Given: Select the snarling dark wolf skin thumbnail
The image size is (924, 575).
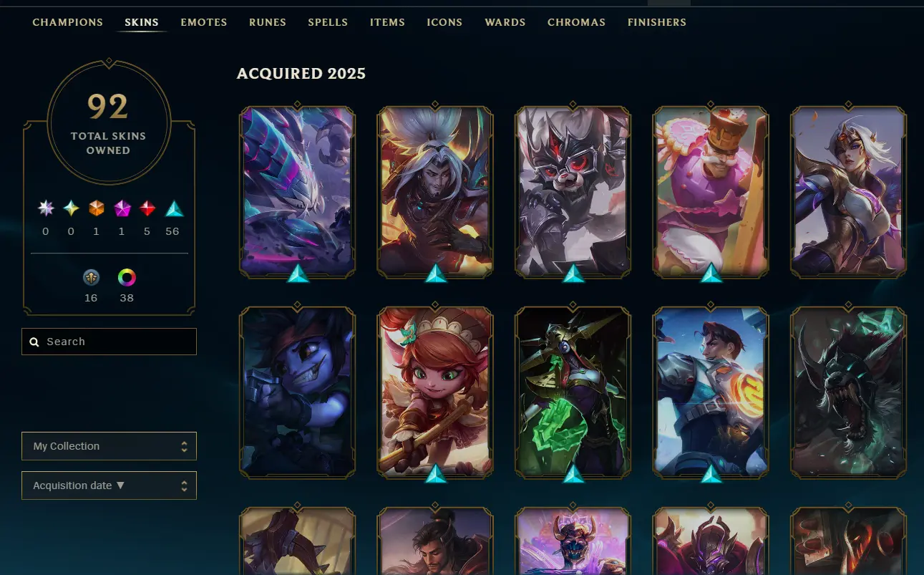Looking at the screenshot, I should click(x=848, y=392).
